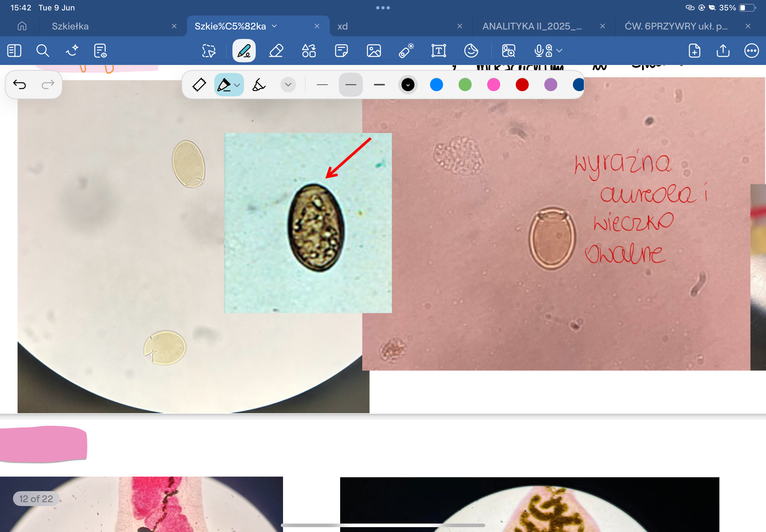The width and height of the screenshot is (766, 532).
Task: Open the image zoom tool
Action: (509, 51)
